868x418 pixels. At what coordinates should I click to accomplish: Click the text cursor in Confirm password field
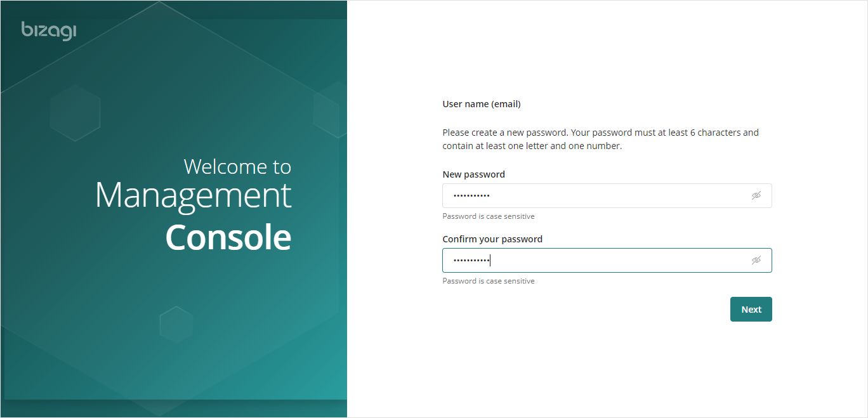(490, 260)
